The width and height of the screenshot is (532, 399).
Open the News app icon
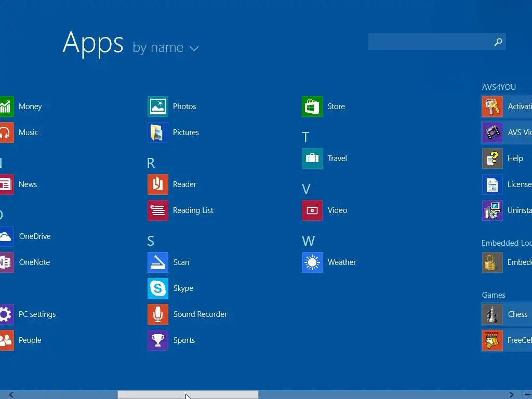(x=7, y=184)
